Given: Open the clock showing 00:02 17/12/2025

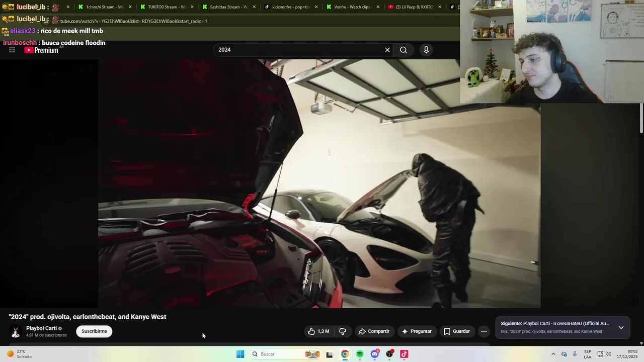Looking at the screenshot, I should coord(627,354).
